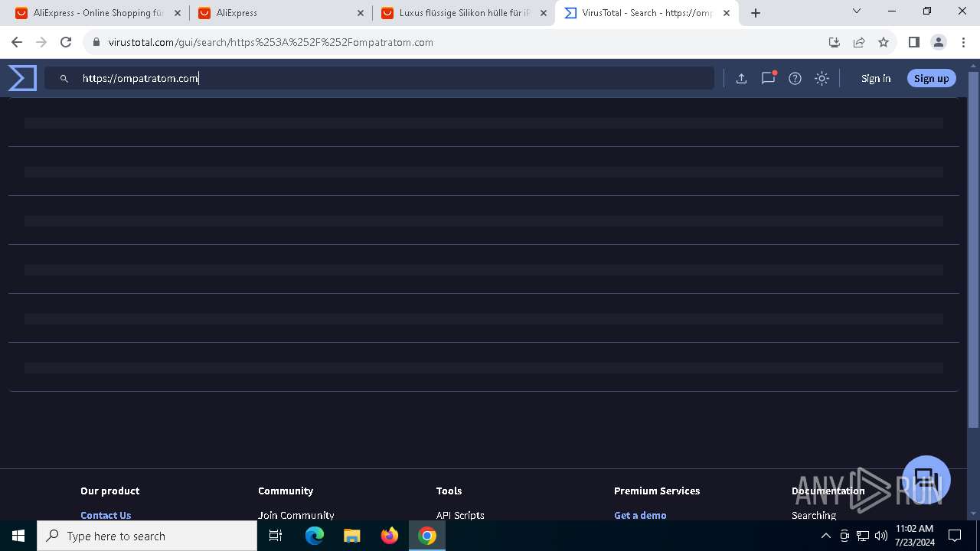980x551 pixels.
Task: Close the first AliExpress Online Shopping tab
Action: pos(178,13)
